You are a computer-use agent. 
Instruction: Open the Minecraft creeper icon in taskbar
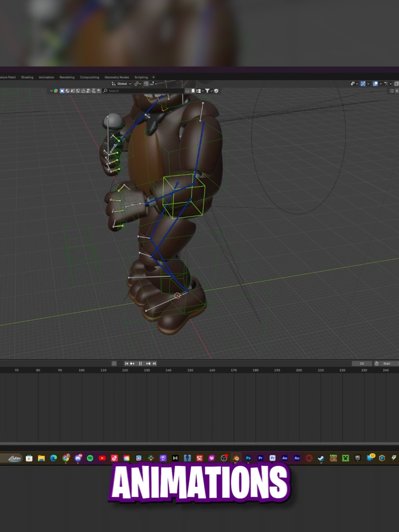[346, 458]
